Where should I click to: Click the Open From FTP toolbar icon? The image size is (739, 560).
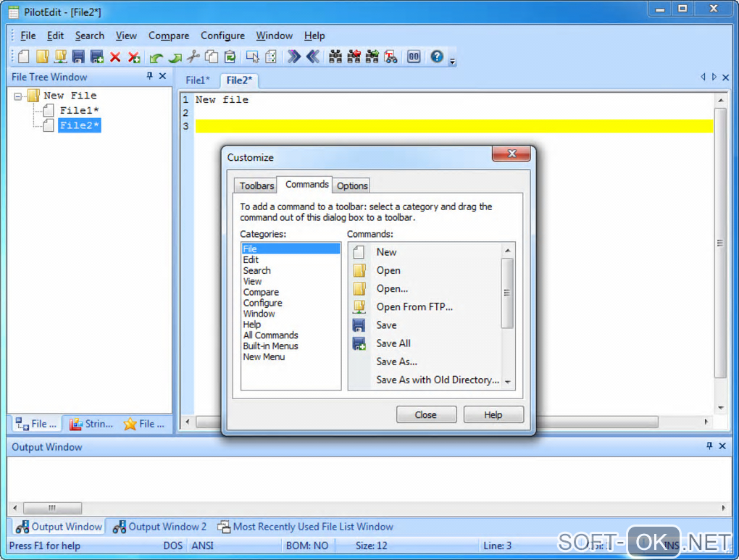tap(60, 57)
